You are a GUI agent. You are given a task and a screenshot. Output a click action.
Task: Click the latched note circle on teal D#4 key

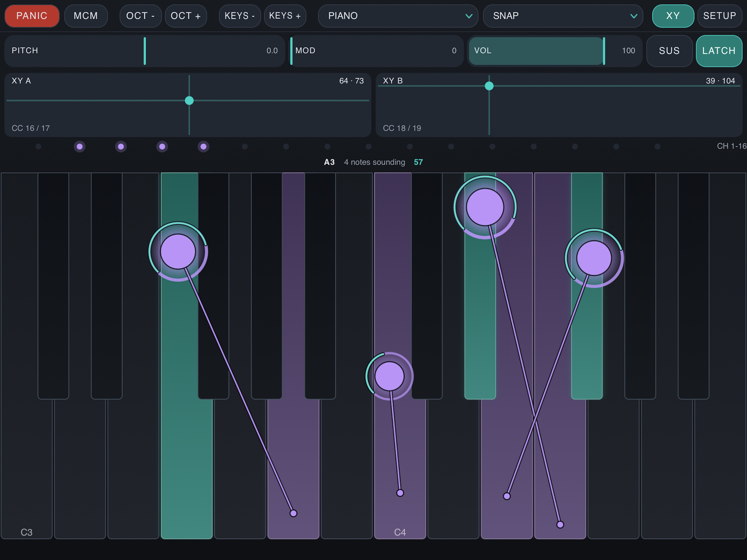tap(485, 207)
